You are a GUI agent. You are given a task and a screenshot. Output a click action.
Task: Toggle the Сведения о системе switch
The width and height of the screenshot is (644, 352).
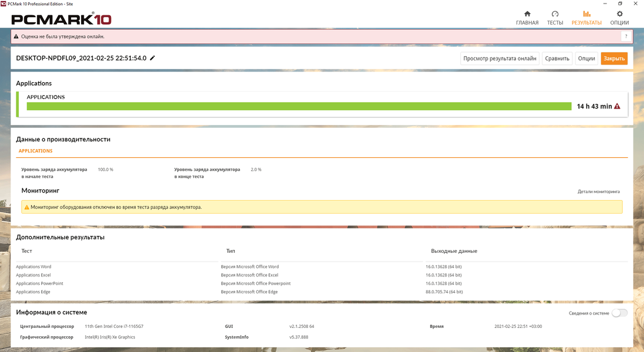point(619,313)
